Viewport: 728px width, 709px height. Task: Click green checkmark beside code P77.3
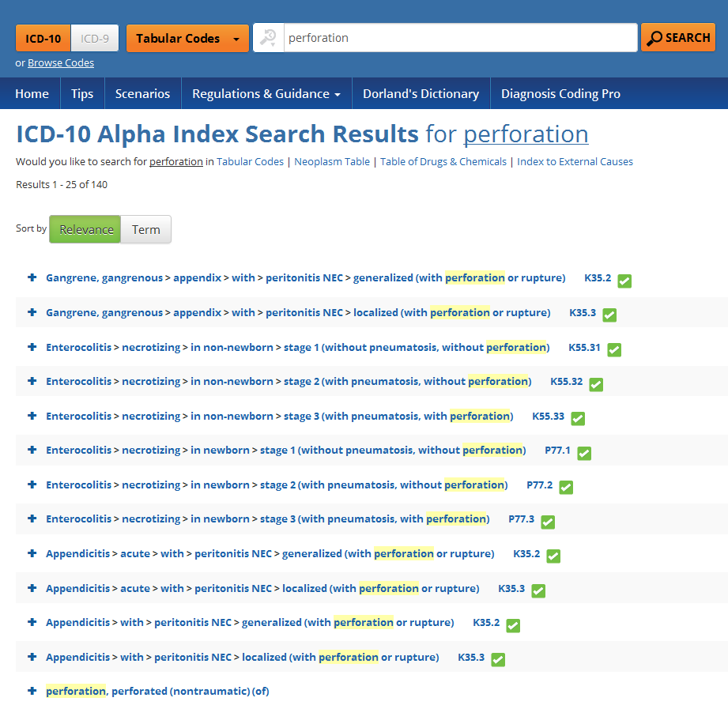[x=548, y=522]
